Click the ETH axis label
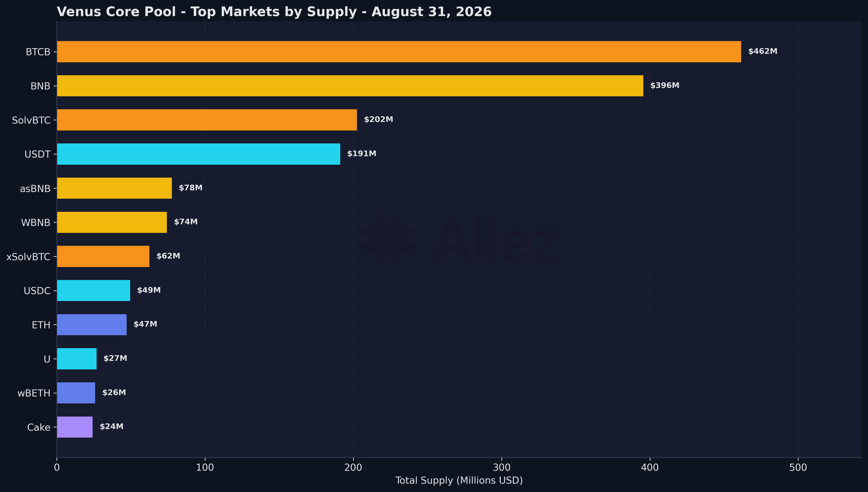 click(x=41, y=325)
